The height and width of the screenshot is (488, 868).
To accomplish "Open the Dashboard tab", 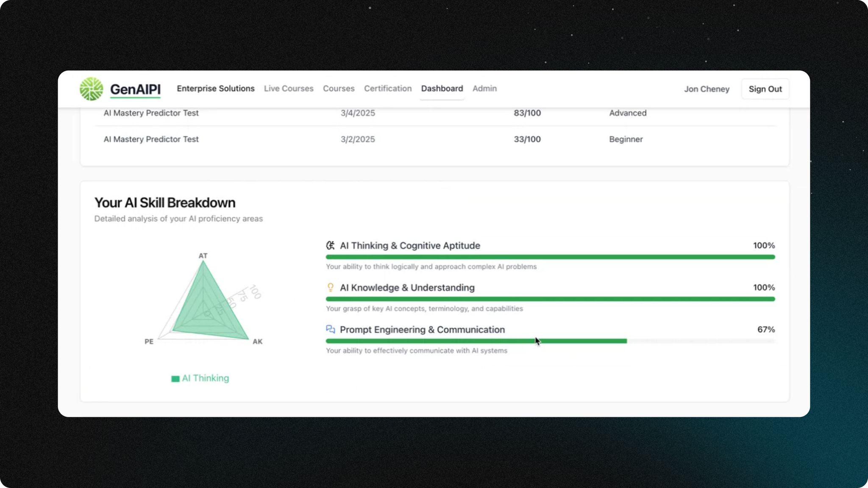I will pyautogui.click(x=442, y=89).
